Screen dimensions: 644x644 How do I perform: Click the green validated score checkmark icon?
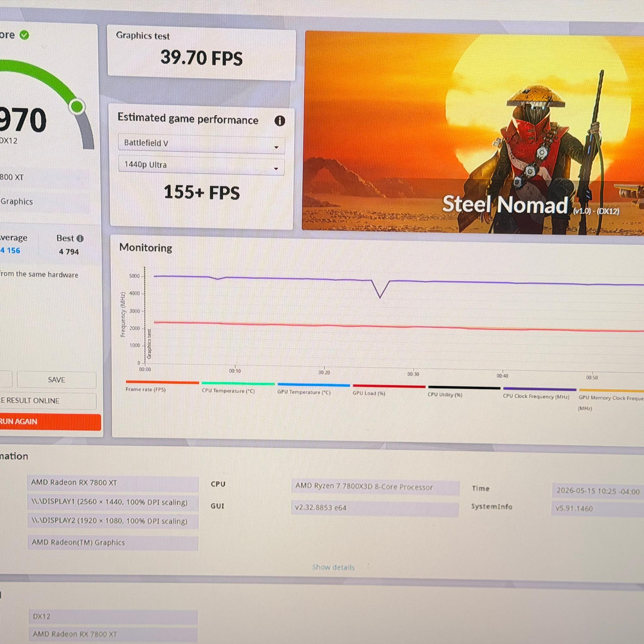[x=24, y=35]
